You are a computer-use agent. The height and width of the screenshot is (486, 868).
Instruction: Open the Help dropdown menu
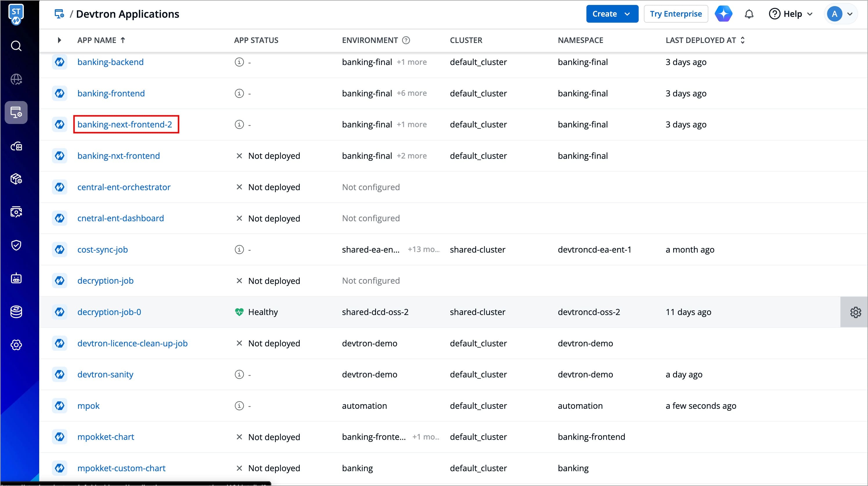click(x=791, y=14)
